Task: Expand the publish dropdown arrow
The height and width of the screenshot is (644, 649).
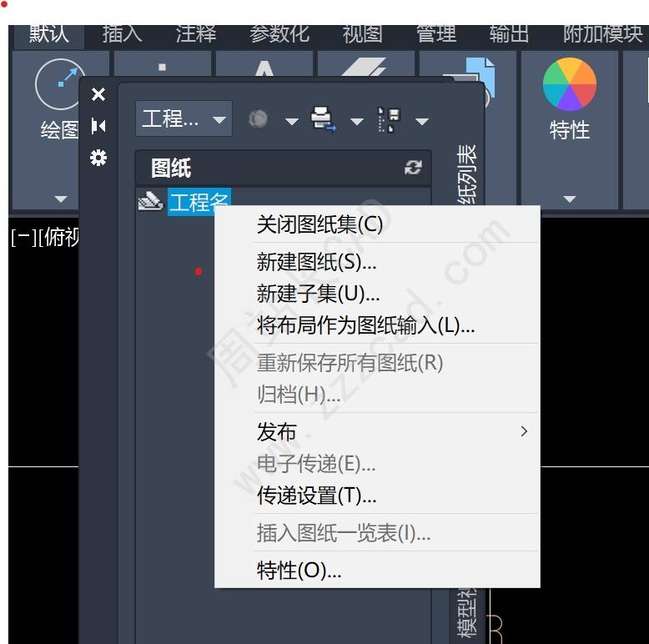Action: 291,121
